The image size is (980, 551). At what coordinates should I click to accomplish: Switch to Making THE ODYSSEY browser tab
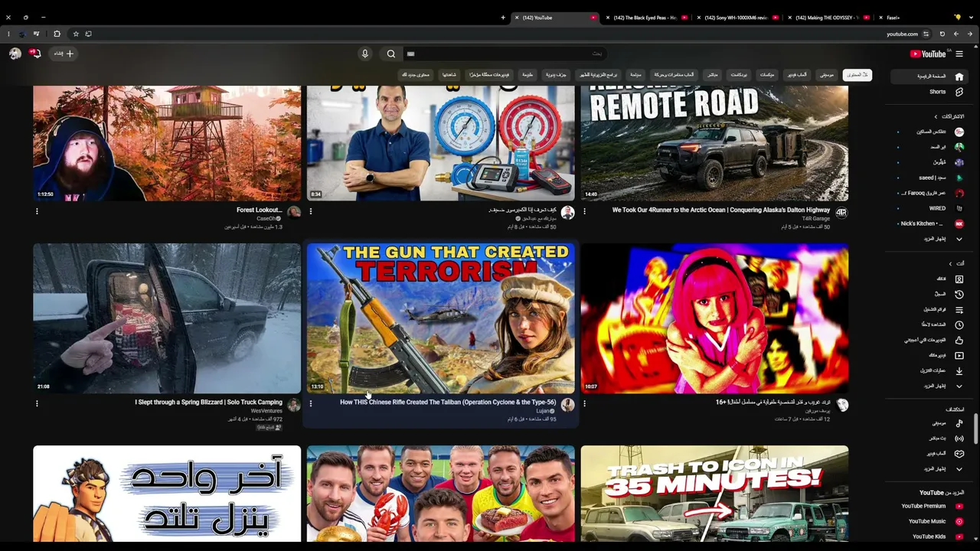[827, 18]
